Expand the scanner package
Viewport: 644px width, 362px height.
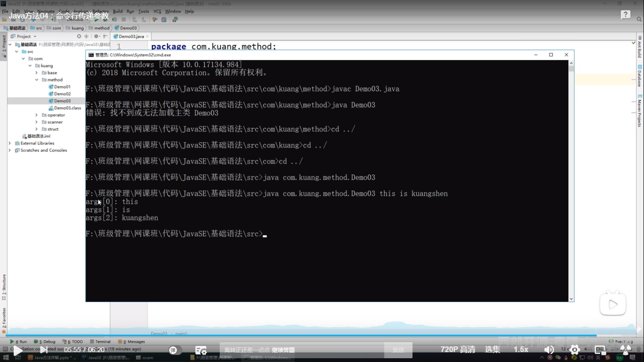(x=36, y=122)
